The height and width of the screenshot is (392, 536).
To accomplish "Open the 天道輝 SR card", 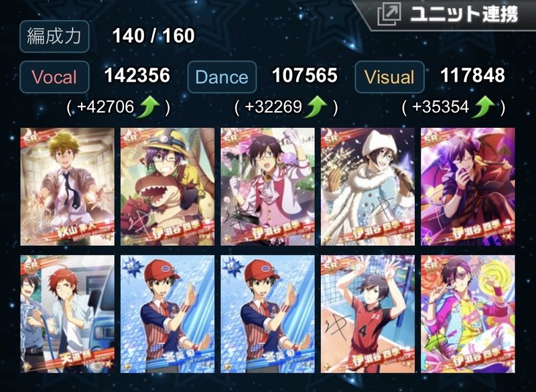I will (x=68, y=314).
